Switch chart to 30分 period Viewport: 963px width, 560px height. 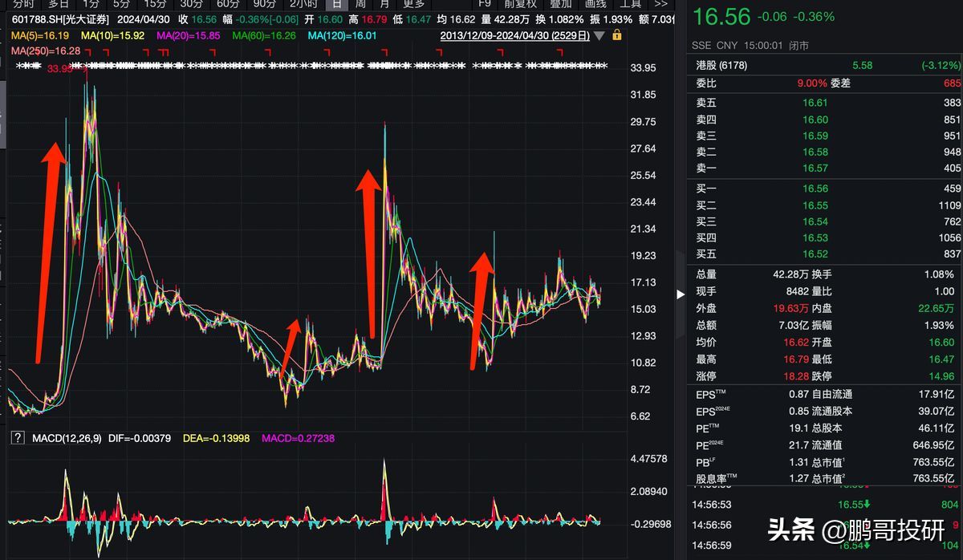[191, 4]
